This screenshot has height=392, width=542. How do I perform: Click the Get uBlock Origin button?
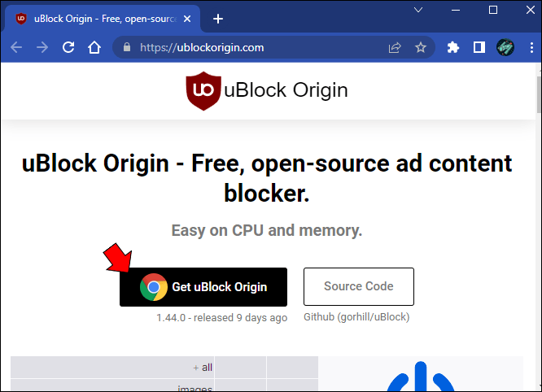203,287
